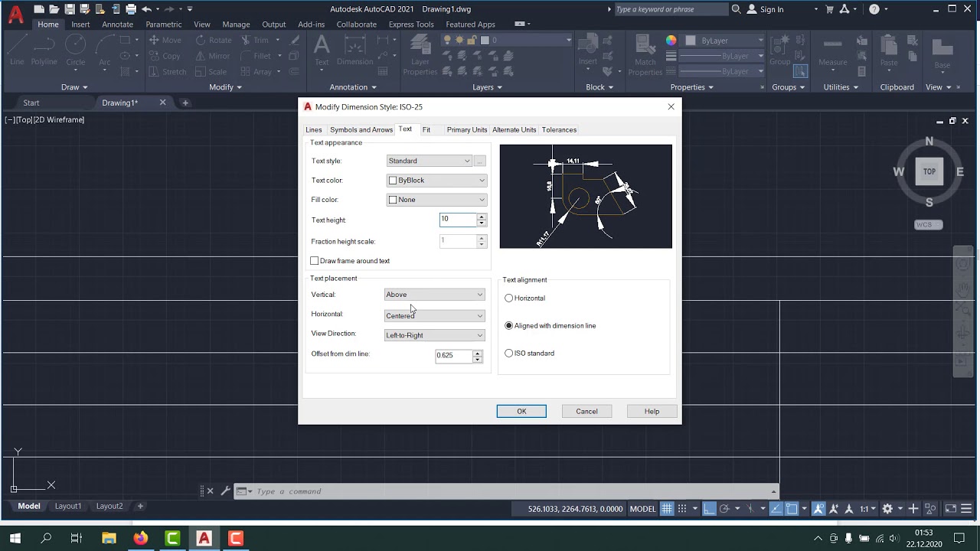This screenshot has width=980, height=551.
Task: Open Horizontal placement dropdown showing Centered
Action: click(x=434, y=315)
